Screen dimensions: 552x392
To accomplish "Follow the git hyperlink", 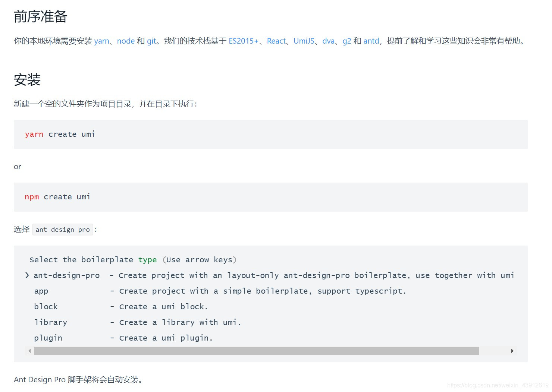I will 151,41.
